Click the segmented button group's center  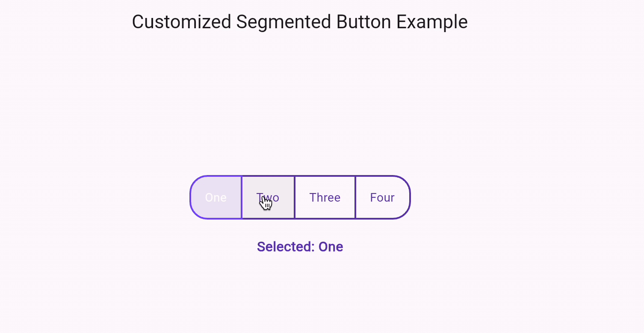click(300, 197)
